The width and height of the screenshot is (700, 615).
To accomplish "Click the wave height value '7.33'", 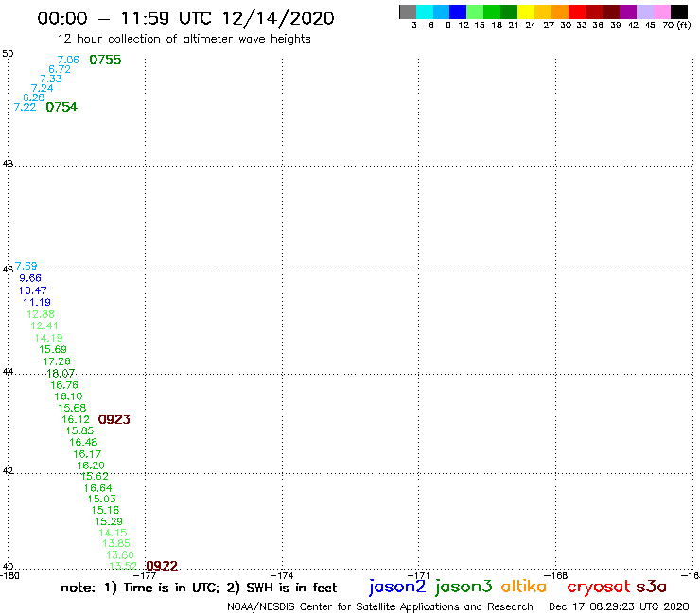I will click(51, 79).
